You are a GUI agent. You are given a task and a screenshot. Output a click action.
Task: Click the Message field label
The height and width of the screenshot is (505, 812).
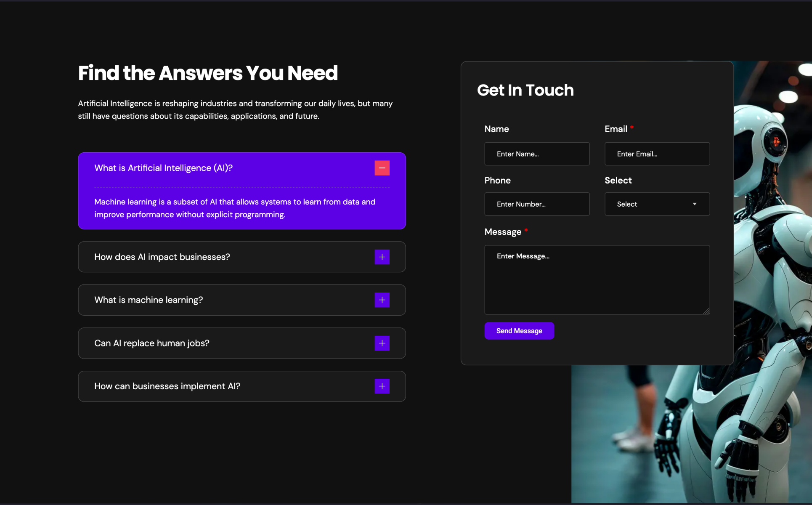[x=503, y=232]
